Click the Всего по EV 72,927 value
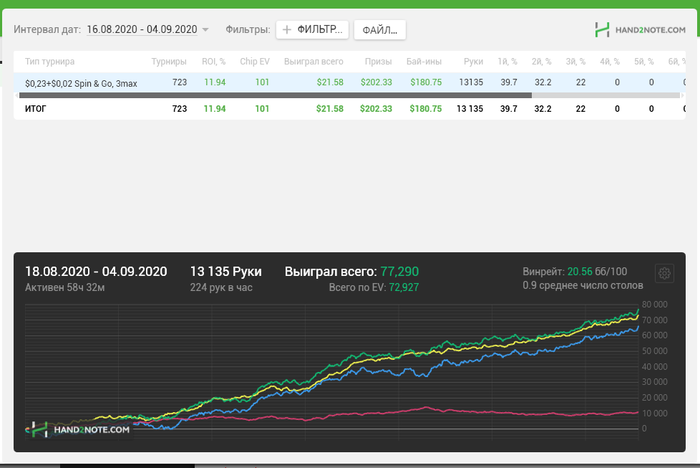The height and width of the screenshot is (468, 700). point(404,287)
